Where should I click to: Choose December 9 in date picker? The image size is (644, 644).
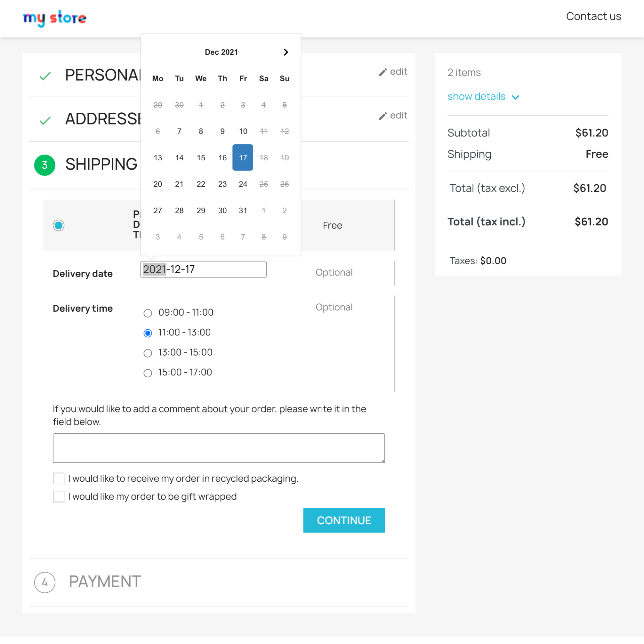coord(222,131)
